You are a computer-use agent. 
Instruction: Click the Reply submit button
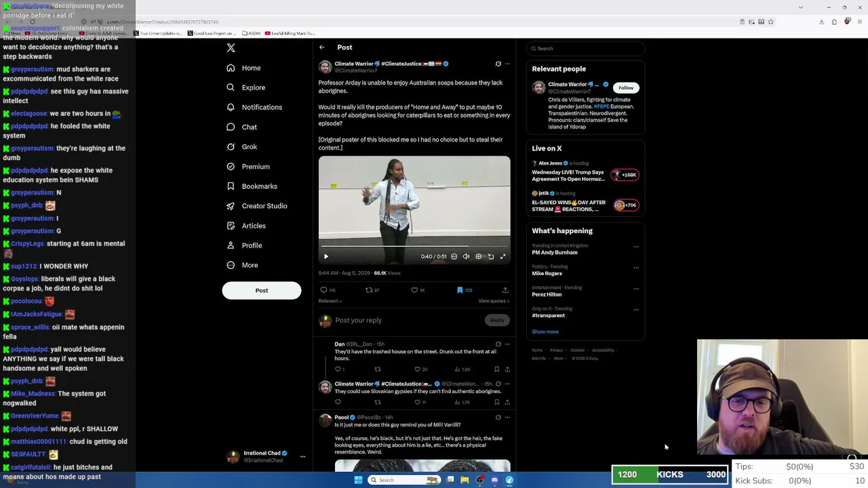497,321
